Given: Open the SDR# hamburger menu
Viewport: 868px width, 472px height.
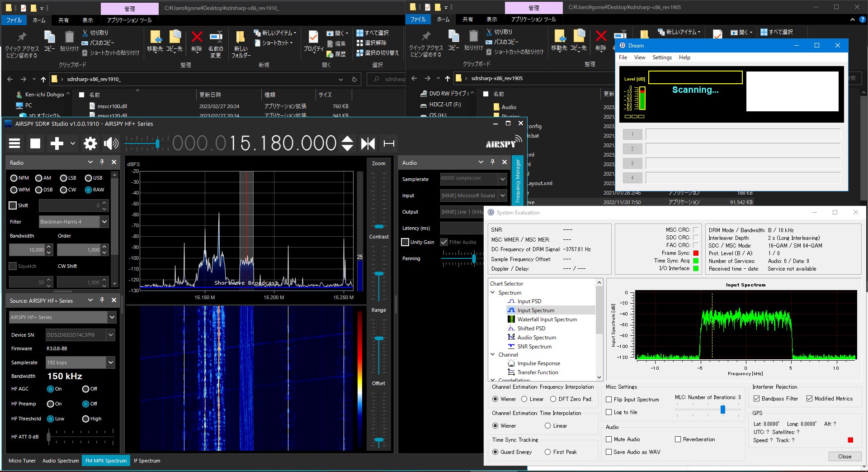Looking at the screenshot, I should pos(14,143).
